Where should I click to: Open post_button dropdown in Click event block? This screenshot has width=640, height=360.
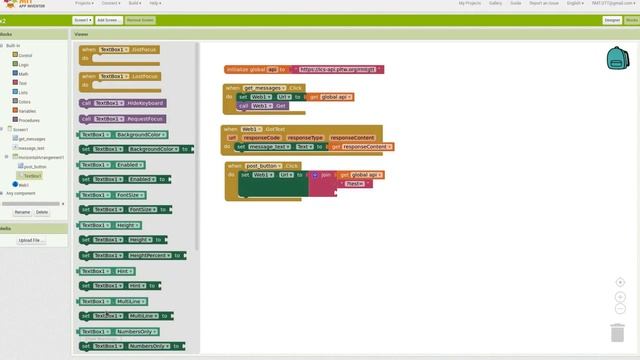click(263, 166)
